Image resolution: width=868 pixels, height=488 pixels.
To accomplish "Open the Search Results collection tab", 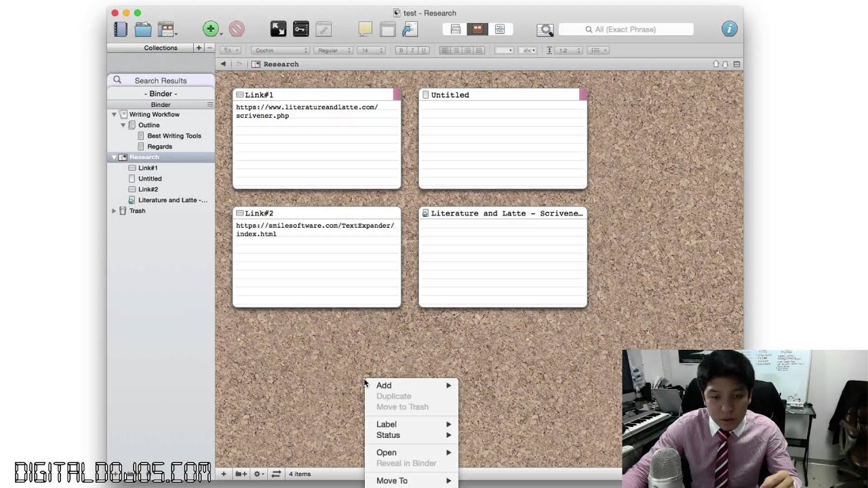I will tap(161, 80).
